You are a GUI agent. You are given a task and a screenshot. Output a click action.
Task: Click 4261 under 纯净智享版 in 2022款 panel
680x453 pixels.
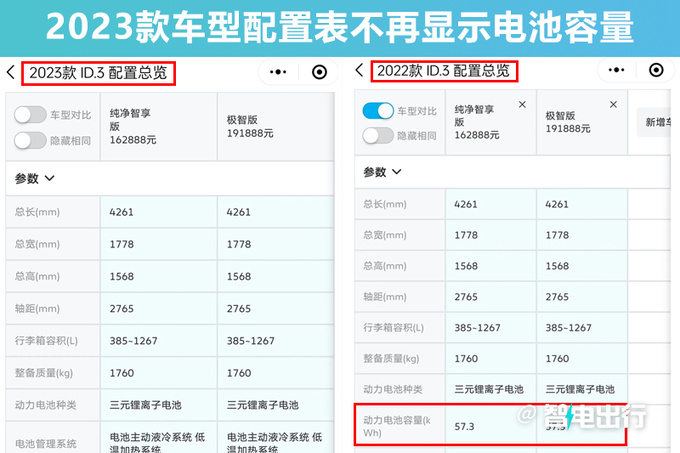(x=466, y=204)
